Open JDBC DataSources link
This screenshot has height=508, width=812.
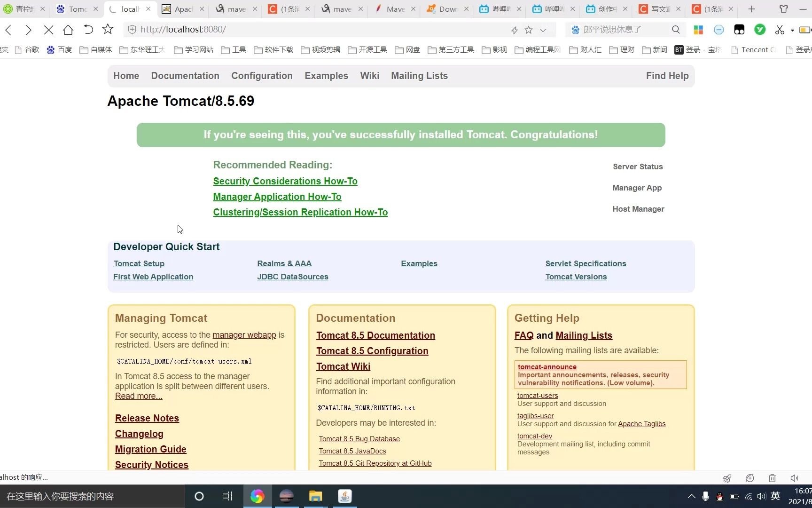(x=293, y=277)
